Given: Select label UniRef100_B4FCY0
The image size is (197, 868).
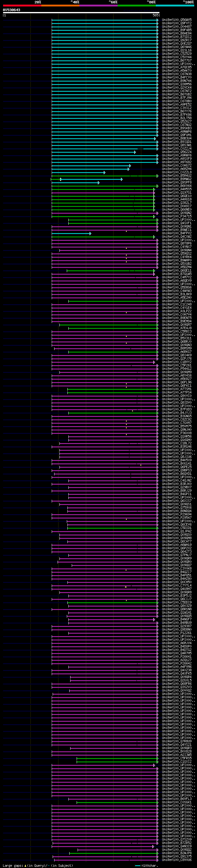Looking at the screenshot, I should click(x=177, y=78).
